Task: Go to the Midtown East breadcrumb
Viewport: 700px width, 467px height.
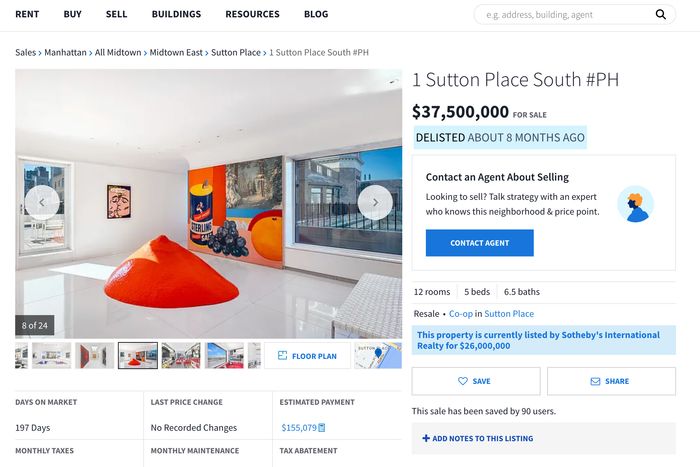Action: coord(176,53)
